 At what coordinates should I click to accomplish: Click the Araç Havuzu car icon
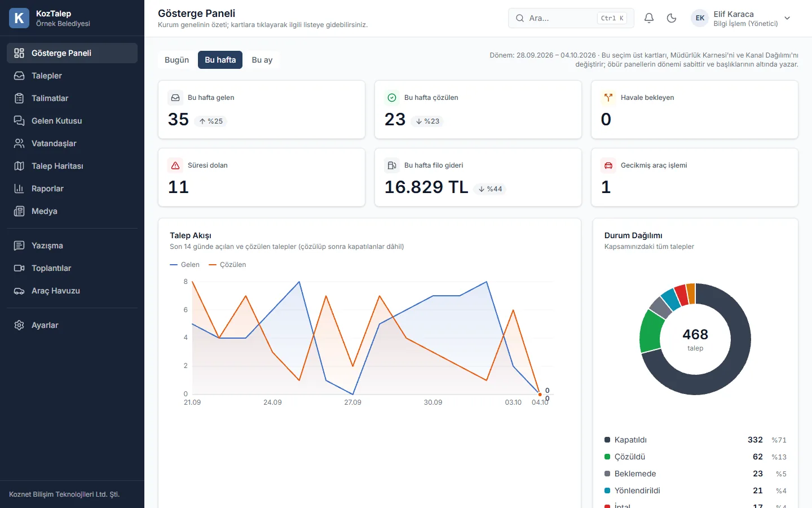coord(19,291)
